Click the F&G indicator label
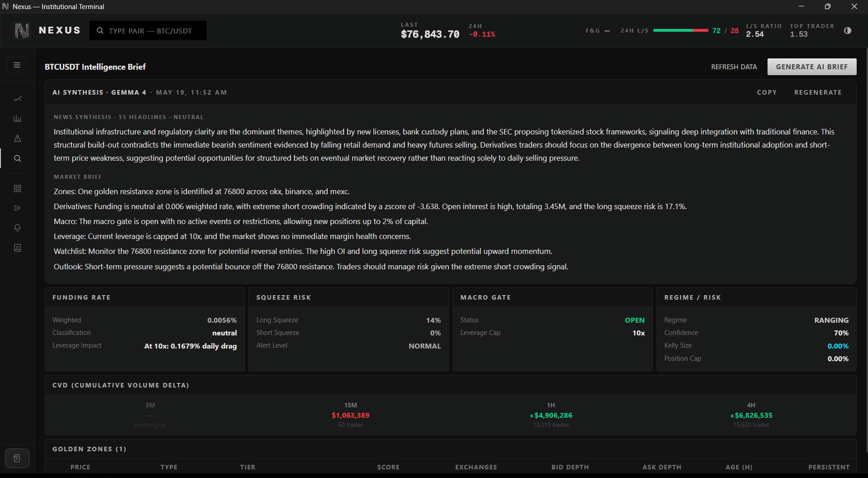This screenshot has width=868, height=478. [593, 31]
